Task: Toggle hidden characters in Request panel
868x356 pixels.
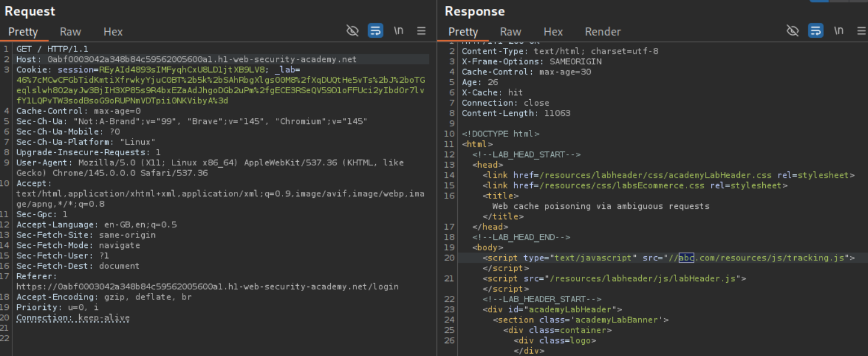Action: pos(352,31)
